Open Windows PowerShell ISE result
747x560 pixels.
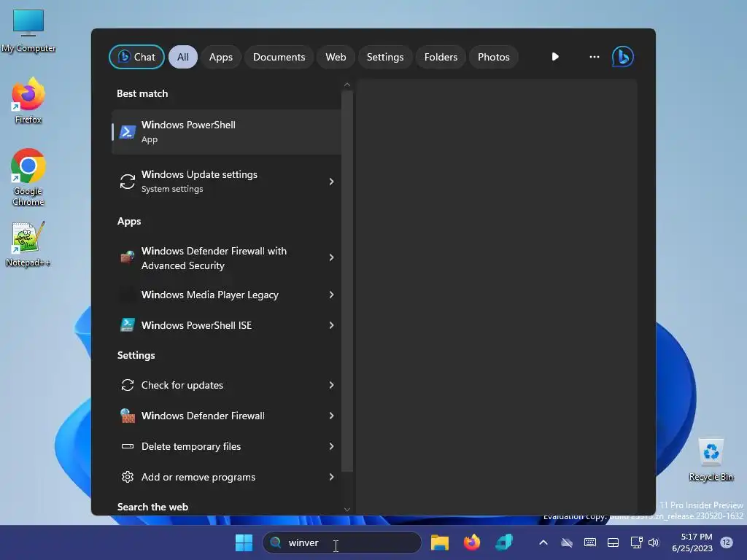226,325
